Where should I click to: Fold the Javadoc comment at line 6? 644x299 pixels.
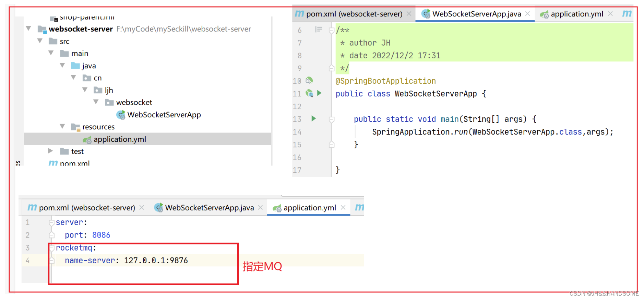(x=331, y=30)
